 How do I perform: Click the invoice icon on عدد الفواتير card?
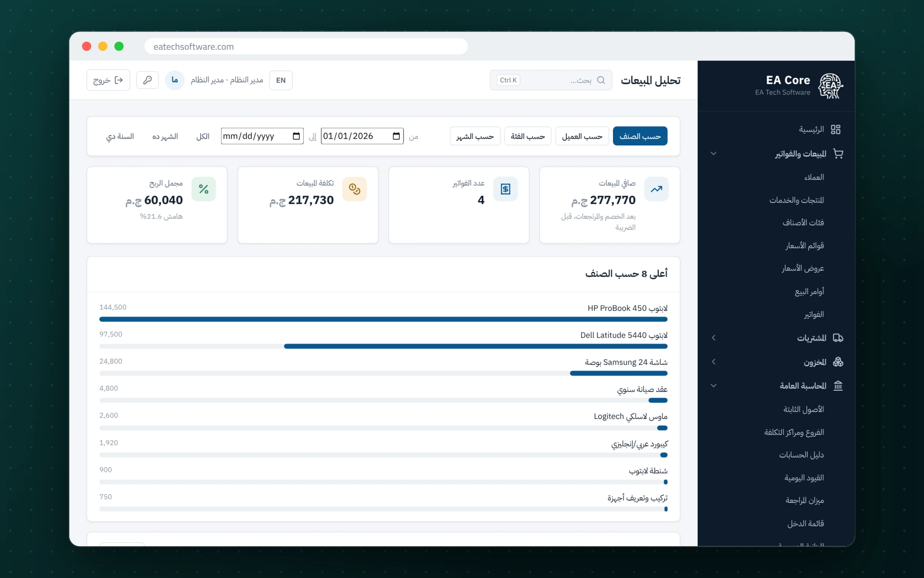click(x=506, y=189)
